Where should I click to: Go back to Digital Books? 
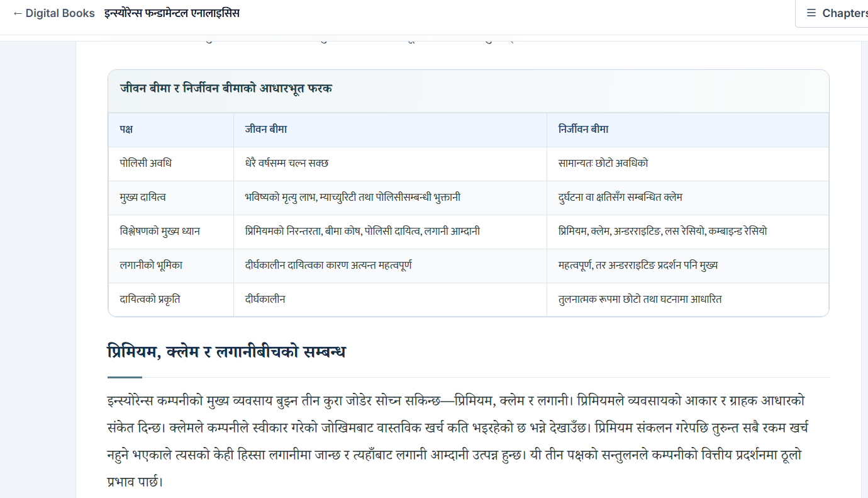pos(53,13)
